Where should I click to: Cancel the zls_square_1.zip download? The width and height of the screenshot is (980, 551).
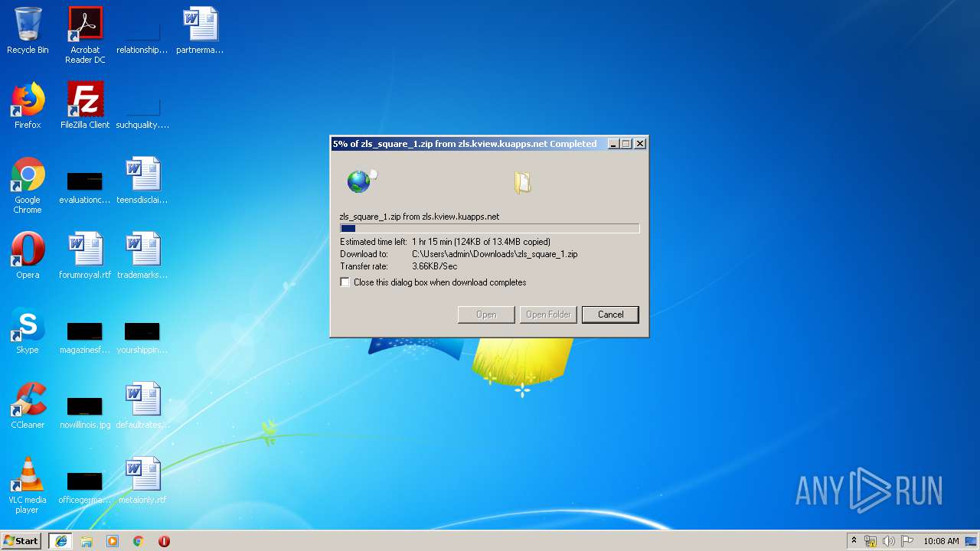click(610, 315)
